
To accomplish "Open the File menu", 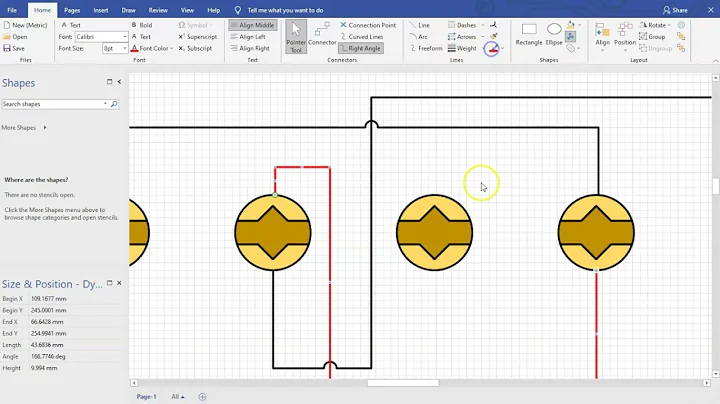I will pos(12,10).
